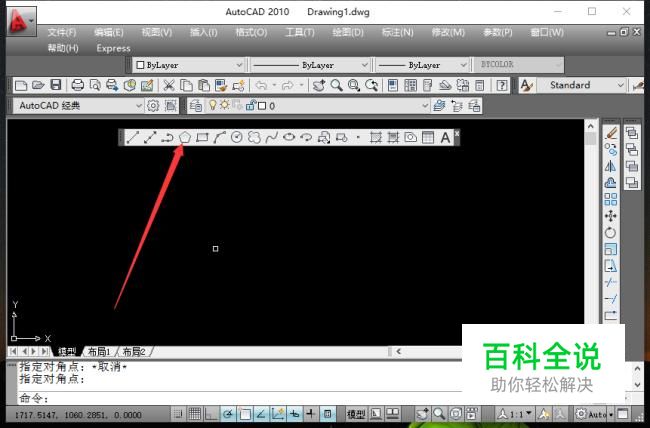Click the Bring to Front draw order icon
Screen dimensions: 650x428
pos(632,133)
